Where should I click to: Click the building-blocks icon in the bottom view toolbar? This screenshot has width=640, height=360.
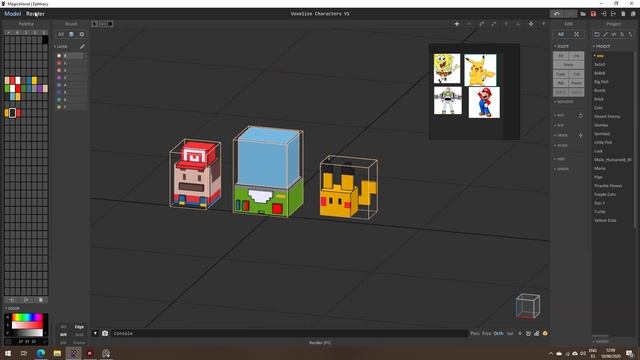[537, 333]
